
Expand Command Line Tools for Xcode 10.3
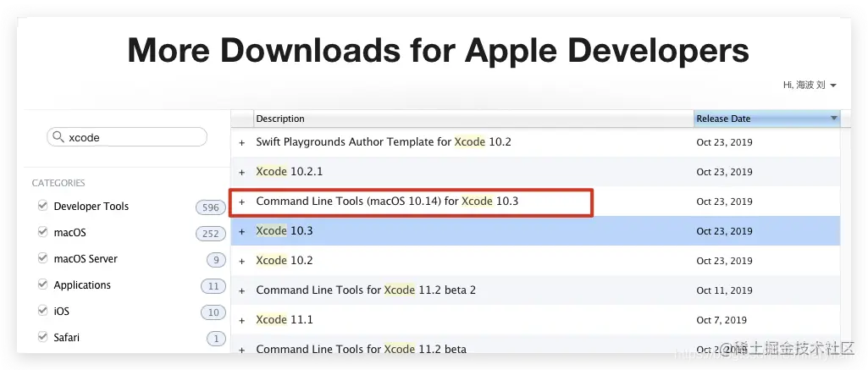coord(242,202)
